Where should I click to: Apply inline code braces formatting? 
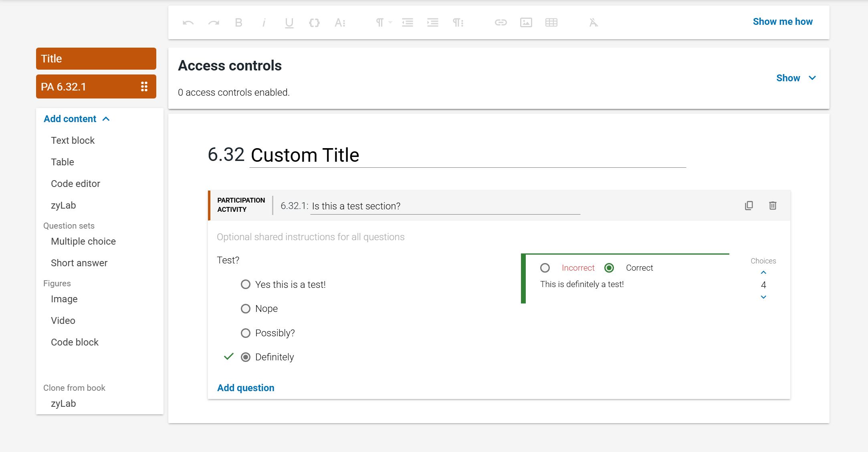click(x=314, y=23)
